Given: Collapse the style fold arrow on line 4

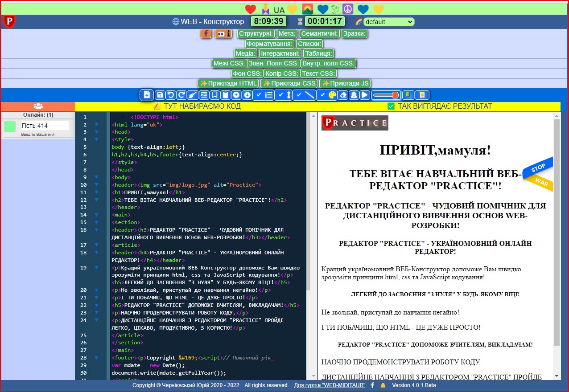Looking at the screenshot, I should (x=96, y=140).
